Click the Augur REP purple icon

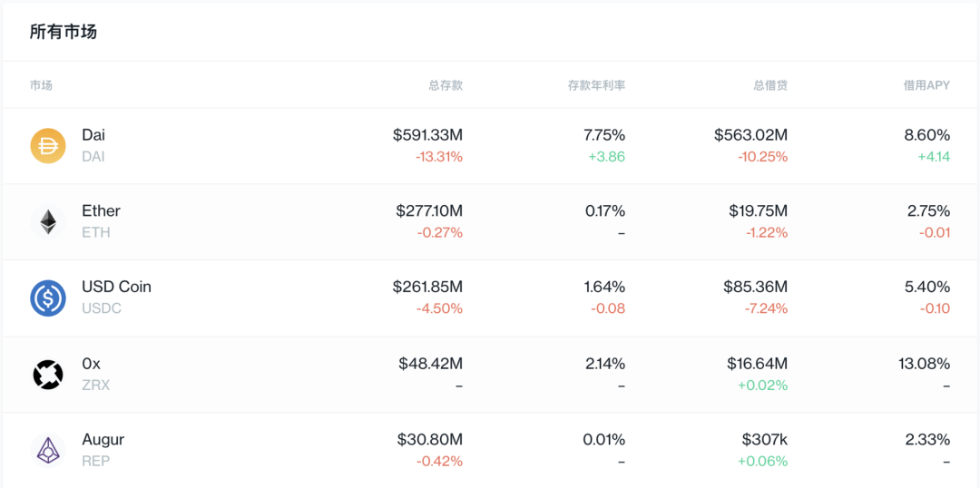48,451
